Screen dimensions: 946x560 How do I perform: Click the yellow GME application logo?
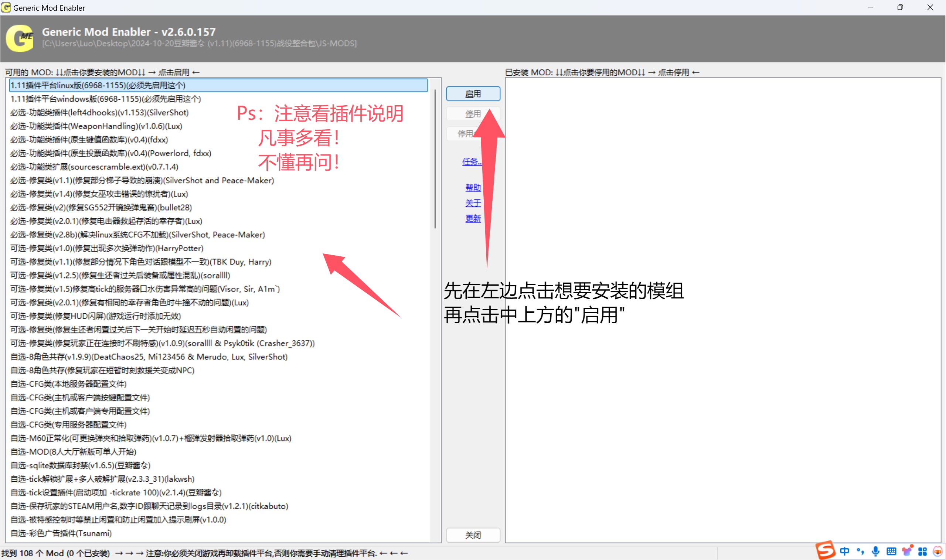point(20,38)
